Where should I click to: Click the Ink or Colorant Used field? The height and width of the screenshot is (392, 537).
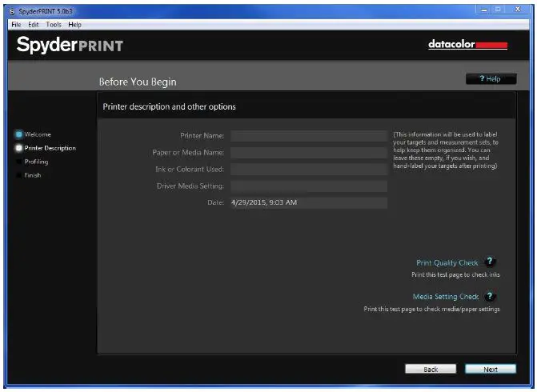point(309,169)
